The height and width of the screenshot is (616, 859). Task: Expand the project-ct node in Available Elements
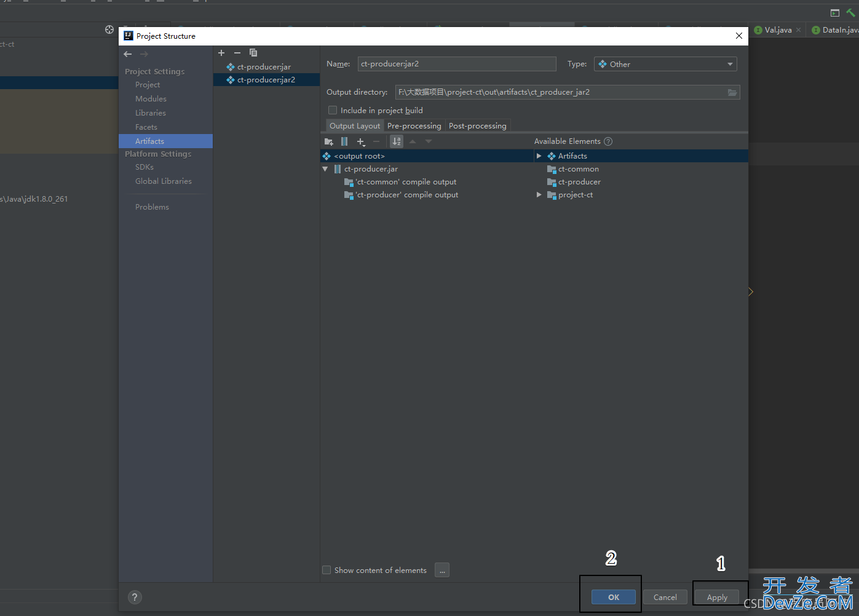(539, 195)
